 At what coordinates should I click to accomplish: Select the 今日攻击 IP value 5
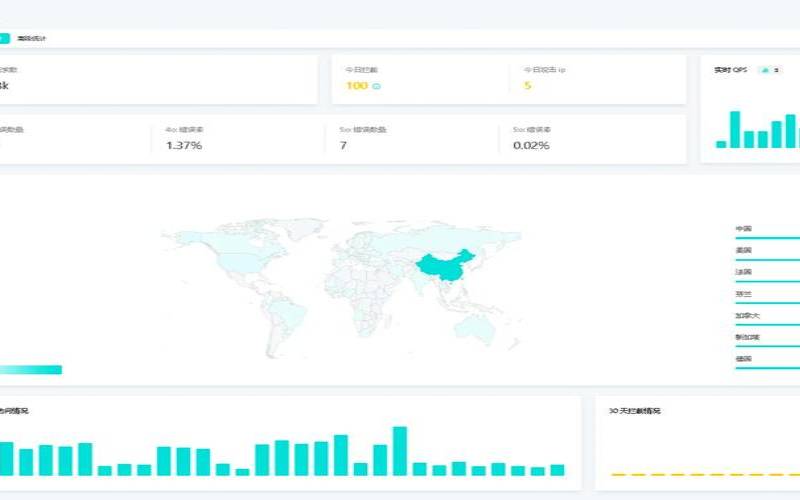528,86
